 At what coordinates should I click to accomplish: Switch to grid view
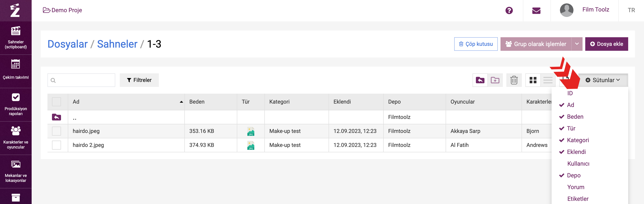[533, 80]
